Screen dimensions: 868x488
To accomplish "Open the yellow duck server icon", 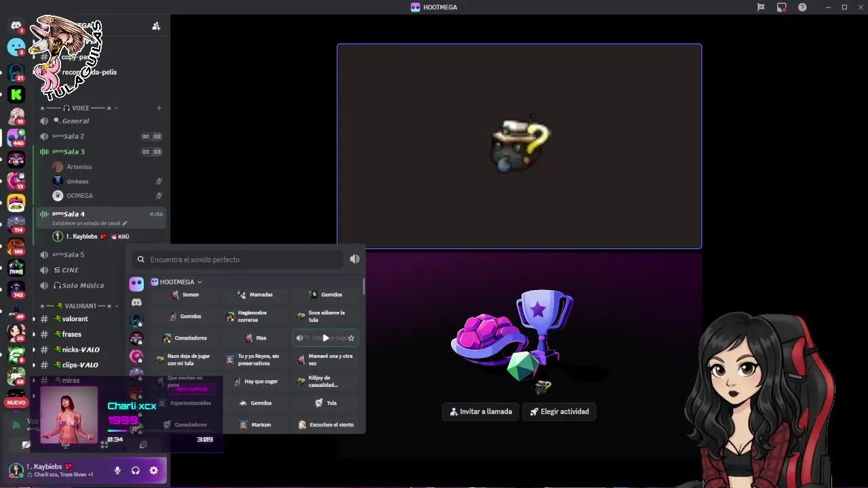I will (16, 203).
